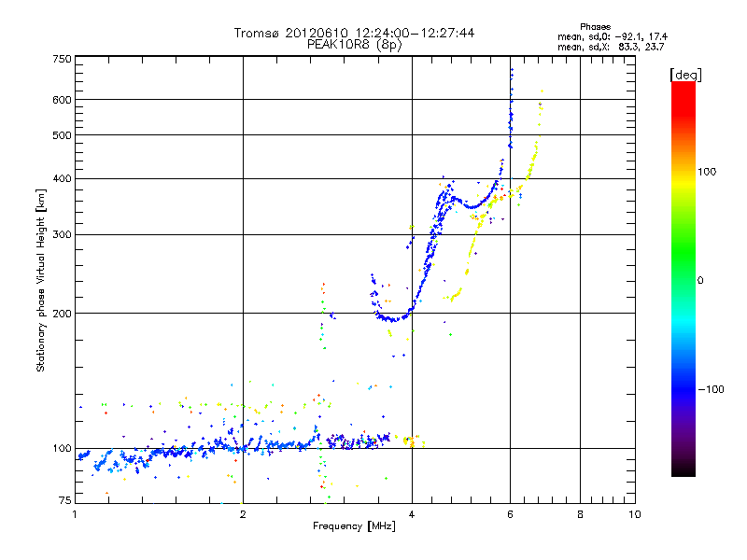Click the y-axis tick label '750'
747x560 pixels.
pyautogui.click(x=62, y=59)
